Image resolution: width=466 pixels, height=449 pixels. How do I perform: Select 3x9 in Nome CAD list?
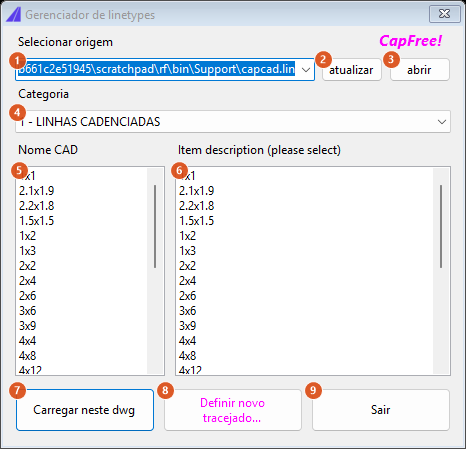click(81, 326)
